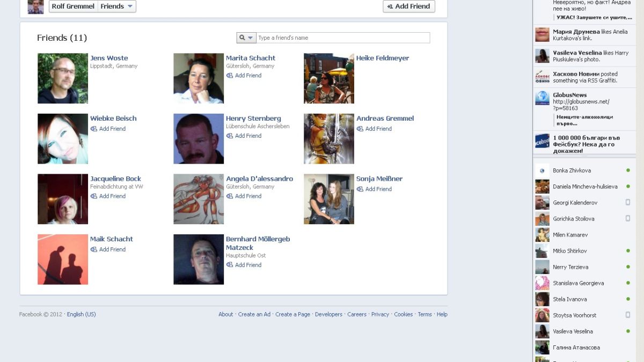Open the Help footer link

[x=442, y=314]
